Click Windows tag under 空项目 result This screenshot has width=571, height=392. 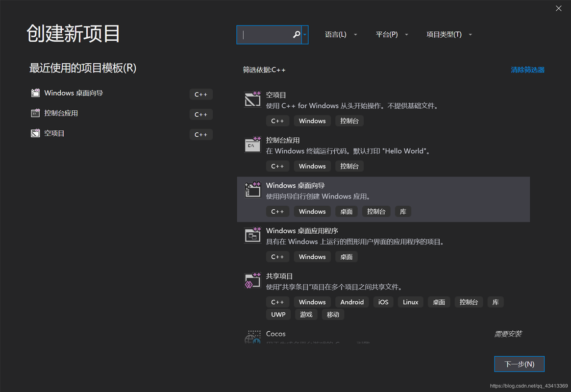(x=312, y=121)
